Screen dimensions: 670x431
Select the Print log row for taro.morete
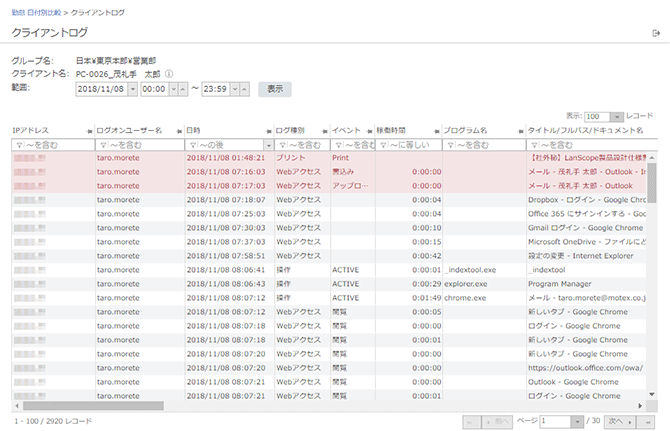(330, 158)
